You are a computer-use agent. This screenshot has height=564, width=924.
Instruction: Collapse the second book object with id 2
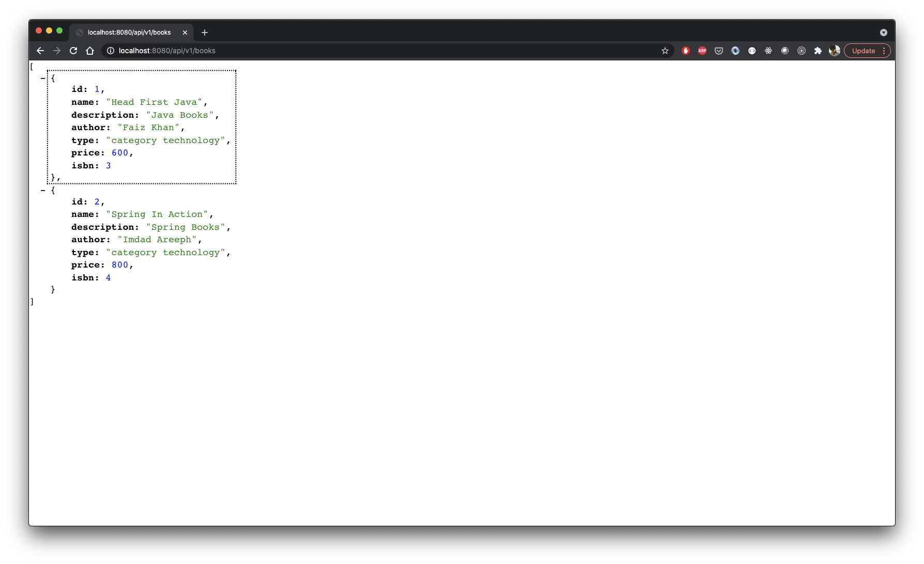pos(43,191)
